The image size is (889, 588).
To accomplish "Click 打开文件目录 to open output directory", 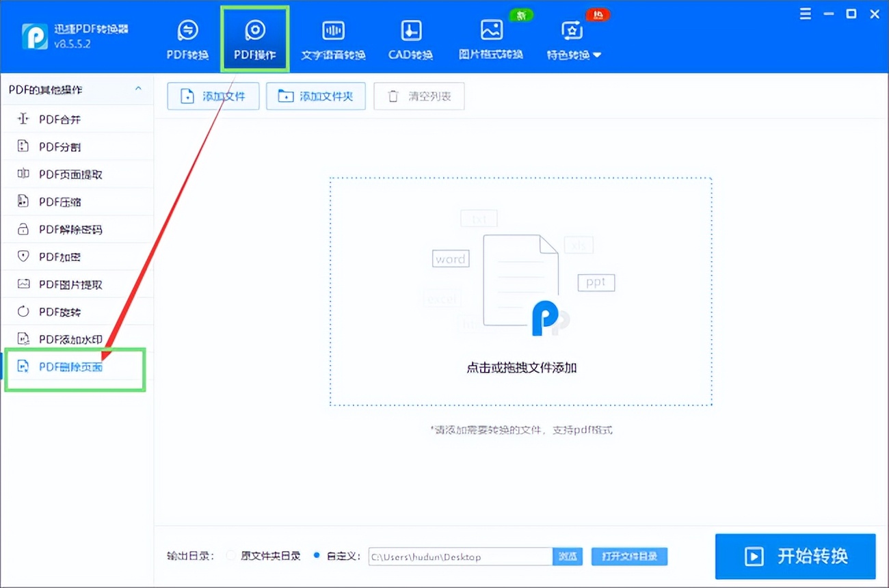I will click(x=629, y=556).
